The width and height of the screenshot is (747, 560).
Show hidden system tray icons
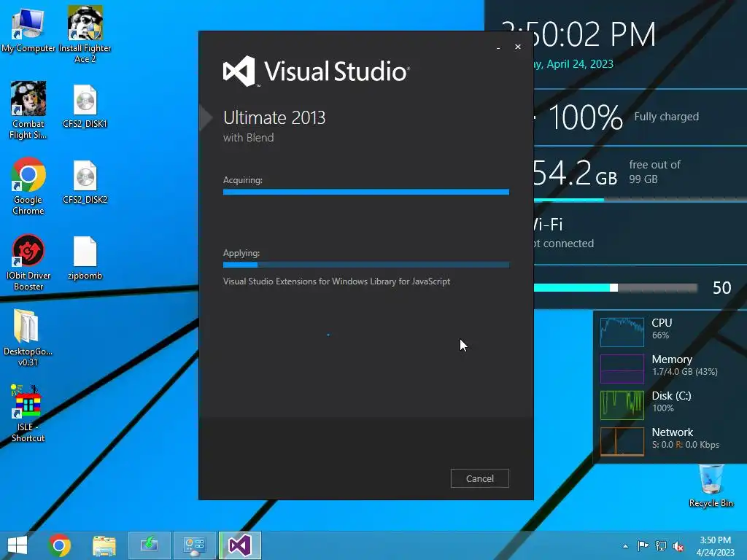coord(625,546)
